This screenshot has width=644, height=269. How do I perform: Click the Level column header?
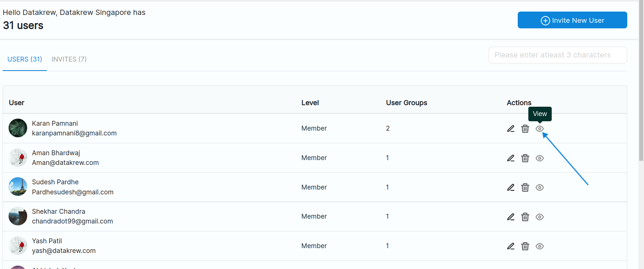[x=310, y=103]
